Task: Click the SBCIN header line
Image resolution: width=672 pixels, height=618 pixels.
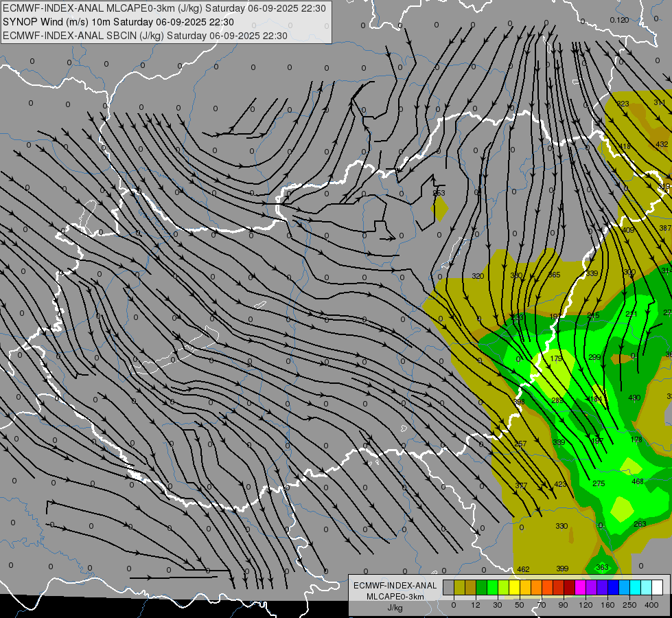Action: click(x=145, y=36)
